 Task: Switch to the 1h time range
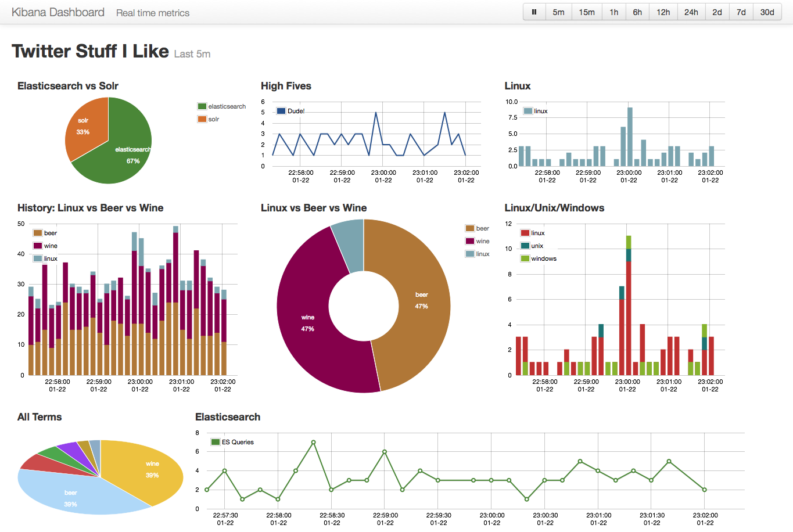(x=614, y=12)
